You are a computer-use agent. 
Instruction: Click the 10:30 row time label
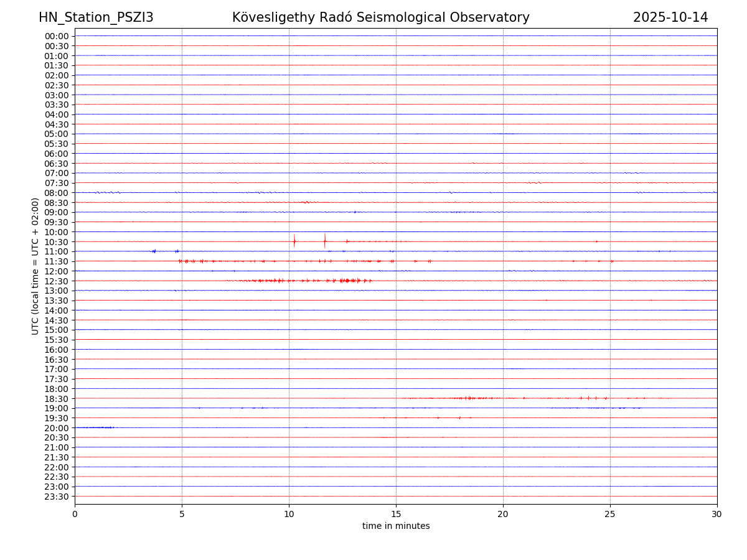coord(57,241)
